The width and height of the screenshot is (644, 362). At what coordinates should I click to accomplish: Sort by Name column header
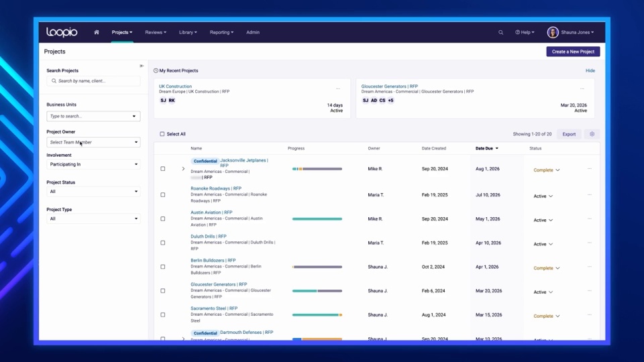coord(197,148)
